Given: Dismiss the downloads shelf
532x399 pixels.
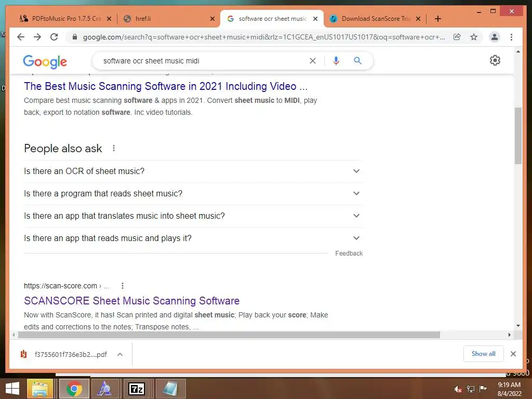Looking at the screenshot, I should pos(513,354).
